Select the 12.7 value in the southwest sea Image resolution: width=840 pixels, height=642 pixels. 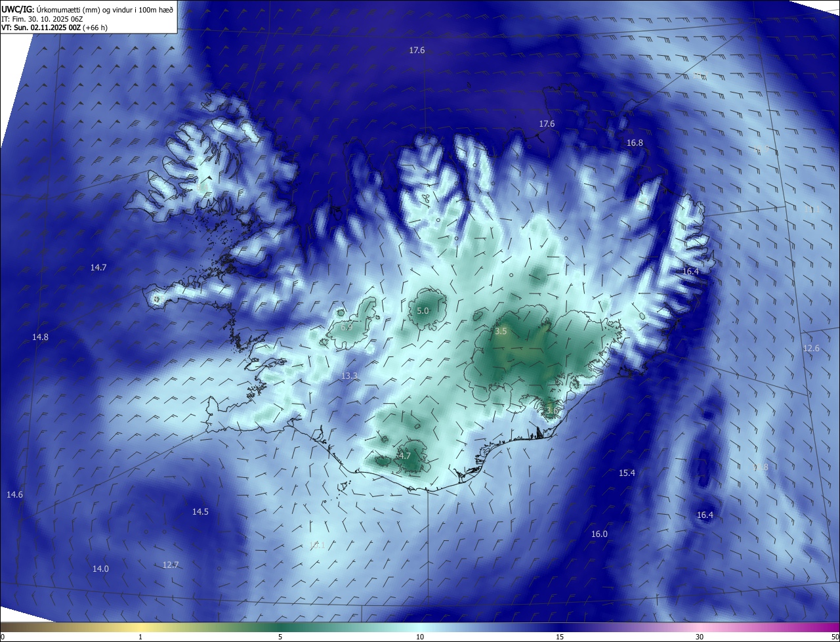pyautogui.click(x=171, y=565)
